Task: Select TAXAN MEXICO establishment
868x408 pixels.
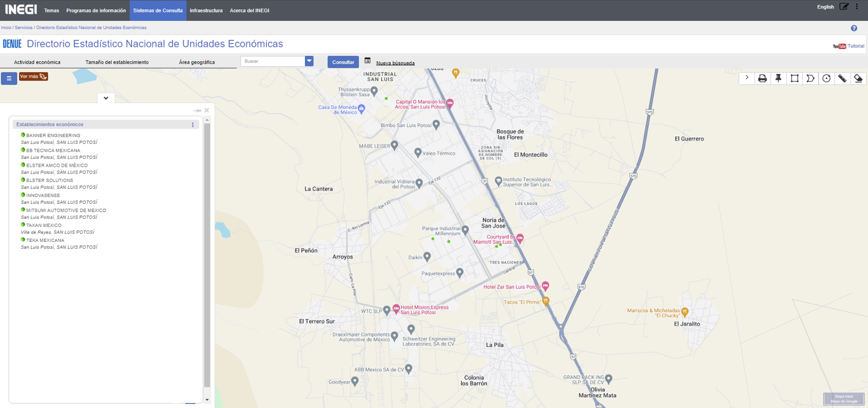Action: tap(43, 226)
